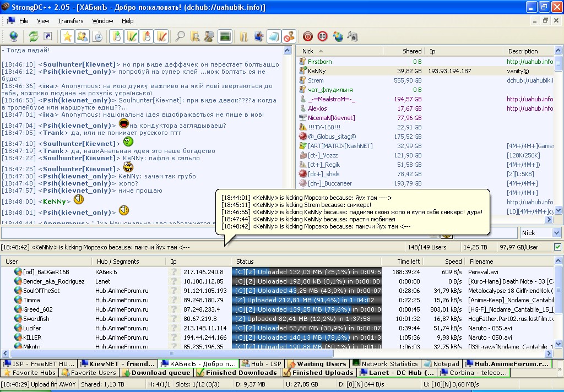Expand the Nick filter dropdown
Screen dimensions: 564x392
click(556, 233)
